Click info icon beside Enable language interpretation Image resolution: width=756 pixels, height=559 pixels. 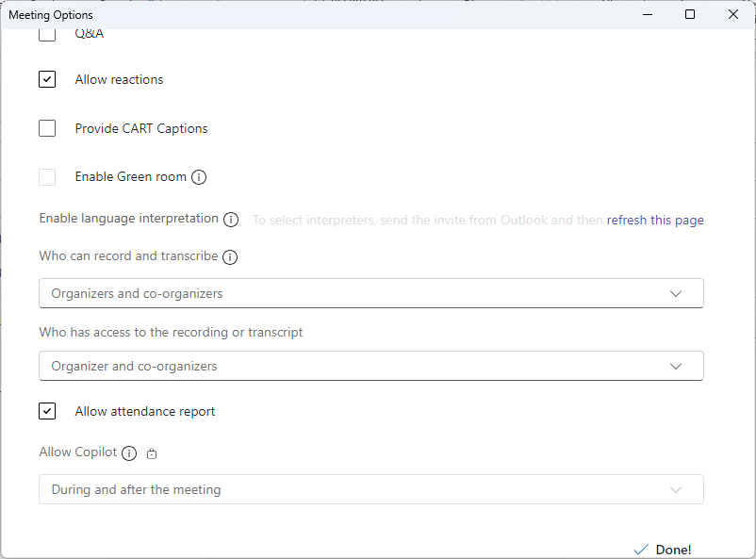[231, 220]
